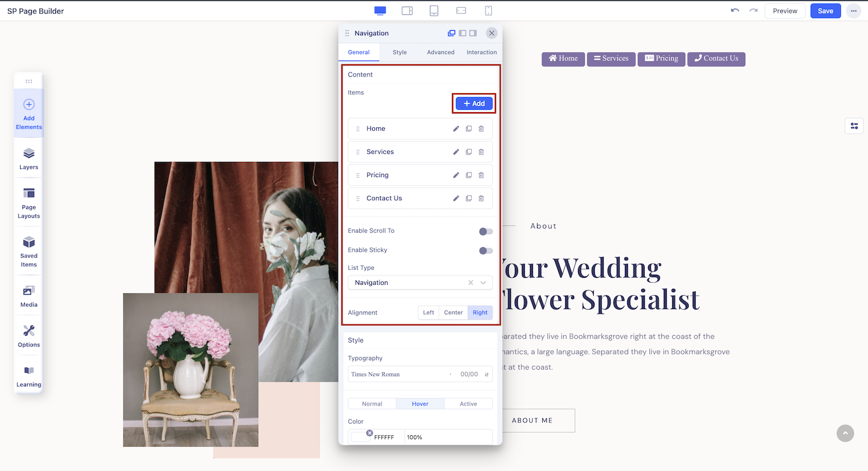Expand the List Type dropdown
Screen dimensions: 868x471
pos(483,283)
